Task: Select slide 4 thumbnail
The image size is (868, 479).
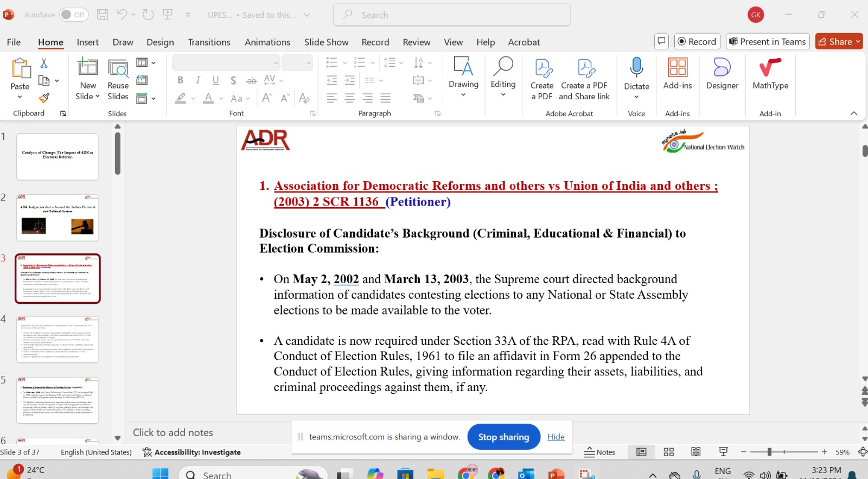Action: (58, 339)
